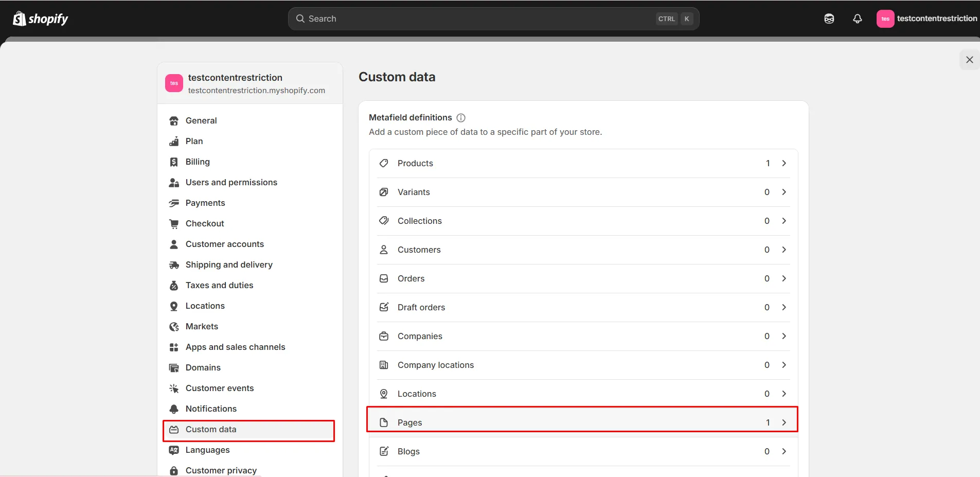Close the settings panel
The image size is (980, 477).
click(970, 60)
